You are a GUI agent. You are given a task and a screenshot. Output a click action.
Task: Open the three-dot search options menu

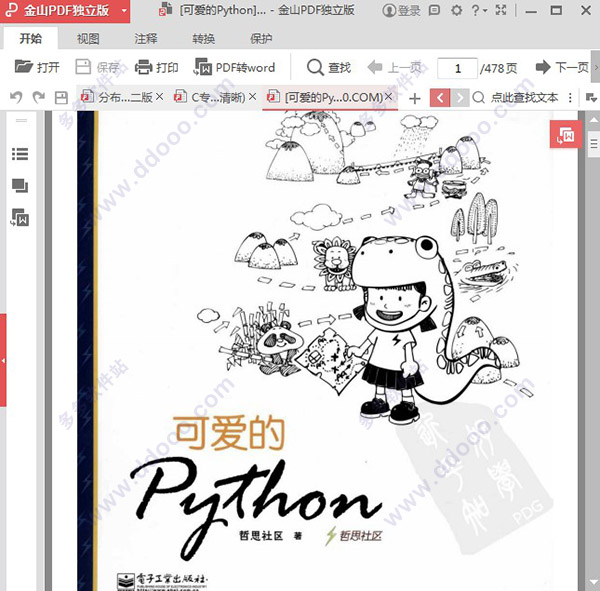pyautogui.click(x=570, y=98)
